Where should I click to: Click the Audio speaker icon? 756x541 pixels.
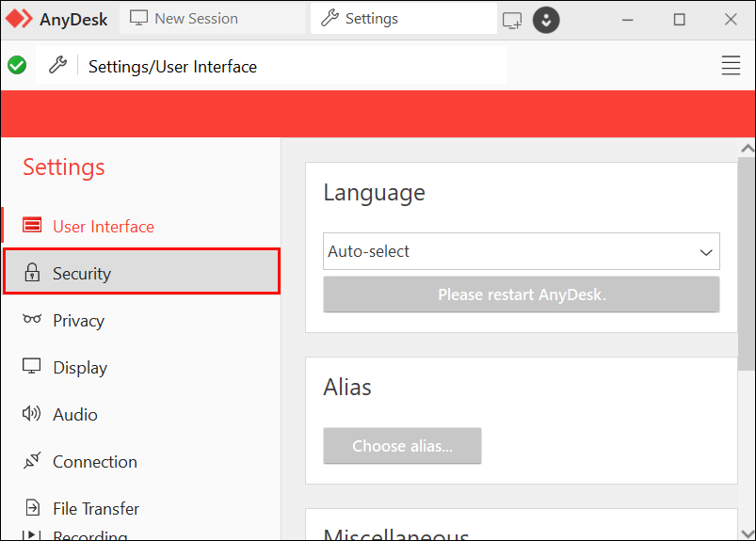pyautogui.click(x=32, y=414)
